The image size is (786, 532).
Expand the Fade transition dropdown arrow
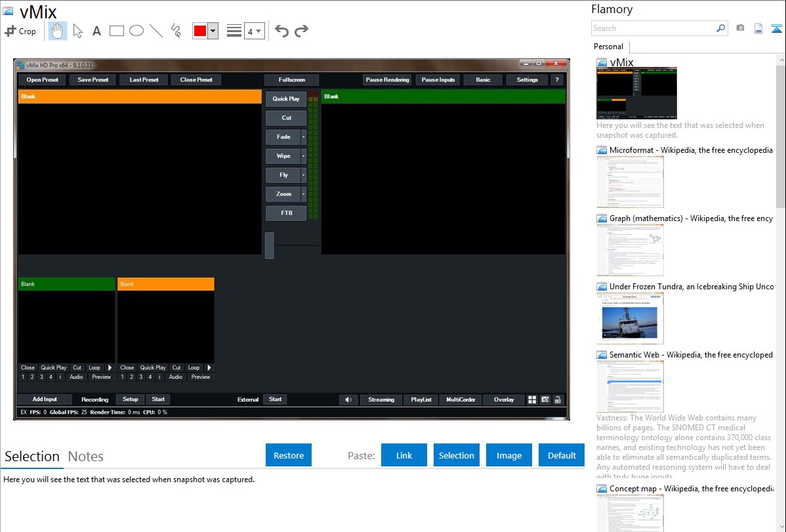[x=303, y=137]
